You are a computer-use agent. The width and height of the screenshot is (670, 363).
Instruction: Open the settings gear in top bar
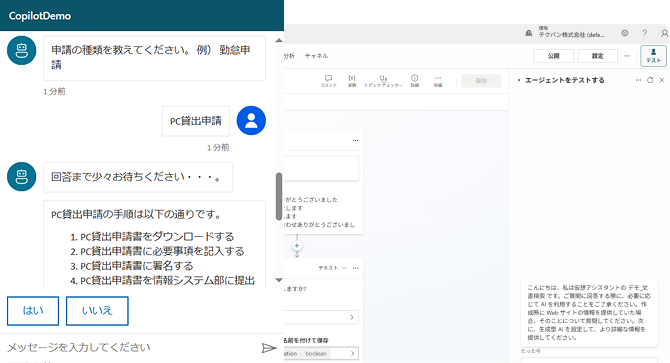tap(625, 33)
